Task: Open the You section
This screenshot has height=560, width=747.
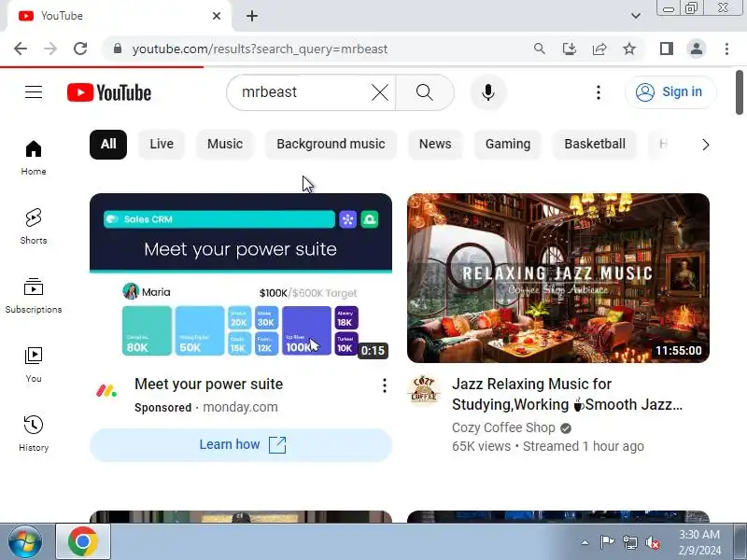Action: click(34, 365)
